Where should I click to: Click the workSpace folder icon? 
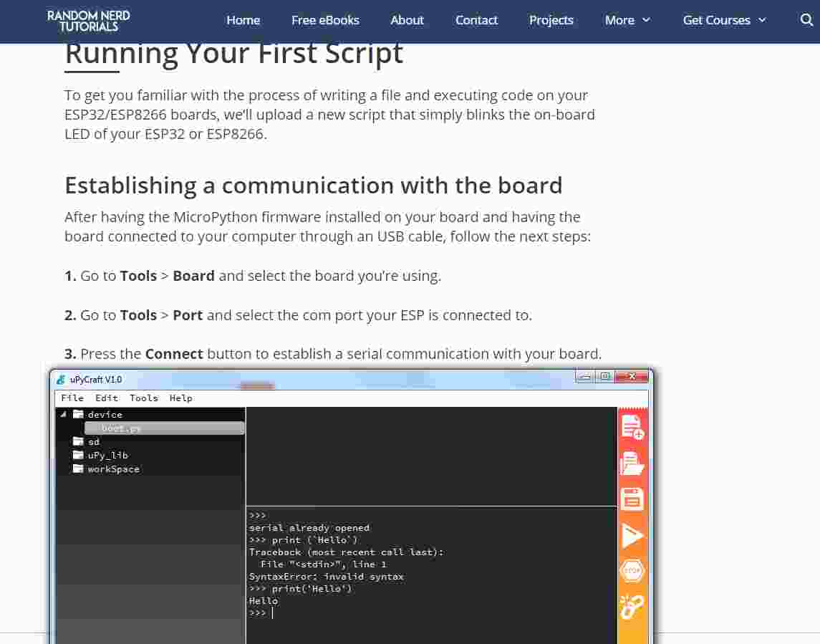(x=79, y=468)
